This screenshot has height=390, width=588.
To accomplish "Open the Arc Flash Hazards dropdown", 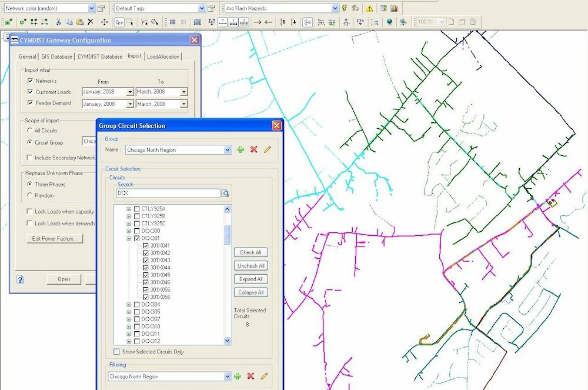I will click(x=335, y=8).
